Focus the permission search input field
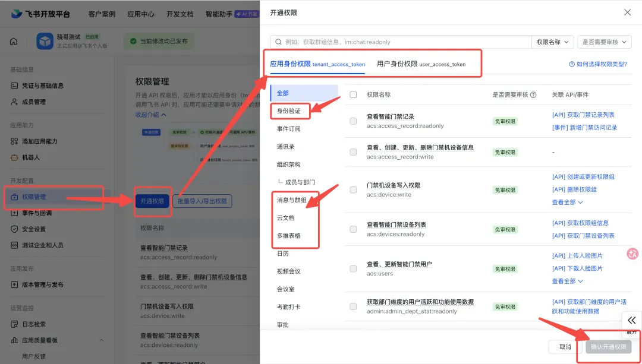This screenshot has width=642, height=364. click(x=401, y=42)
